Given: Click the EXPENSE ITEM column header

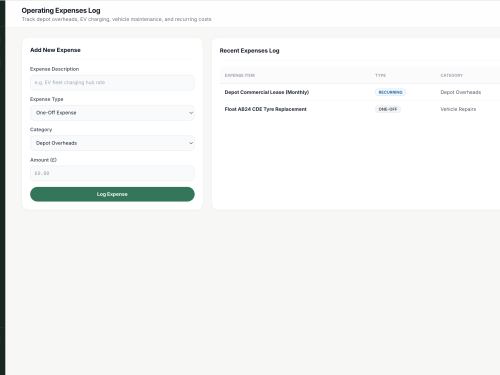Looking at the screenshot, I should tap(240, 75).
